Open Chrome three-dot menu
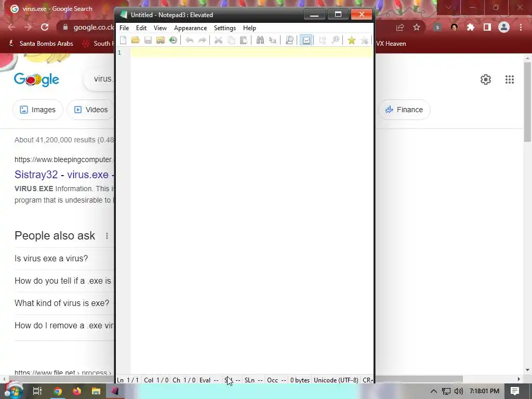 pyautogui.click(x=521, y=28)
